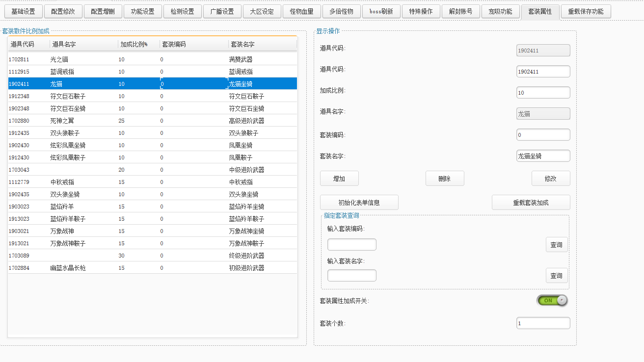Click the disabled 道具名字 field 龙猫
Screen dimensions: 644x362
pyautogui.click(x=543, y=114)
